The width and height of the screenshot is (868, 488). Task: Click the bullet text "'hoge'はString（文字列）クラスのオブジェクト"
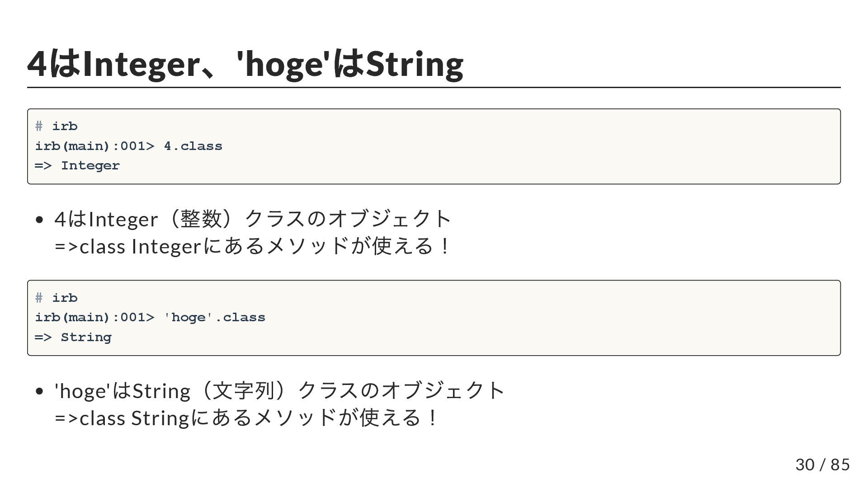(x=279, y=391)
